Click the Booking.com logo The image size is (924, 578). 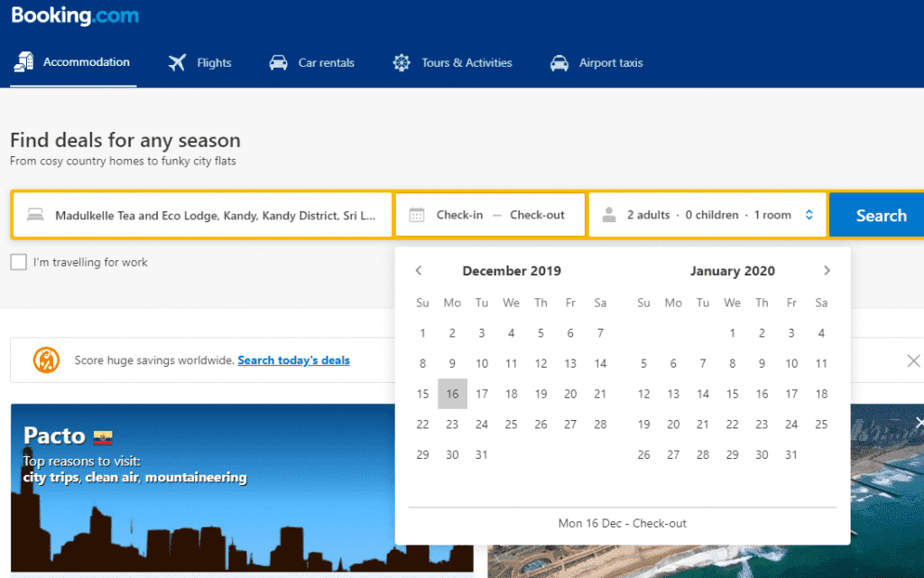tap(75, 16)
